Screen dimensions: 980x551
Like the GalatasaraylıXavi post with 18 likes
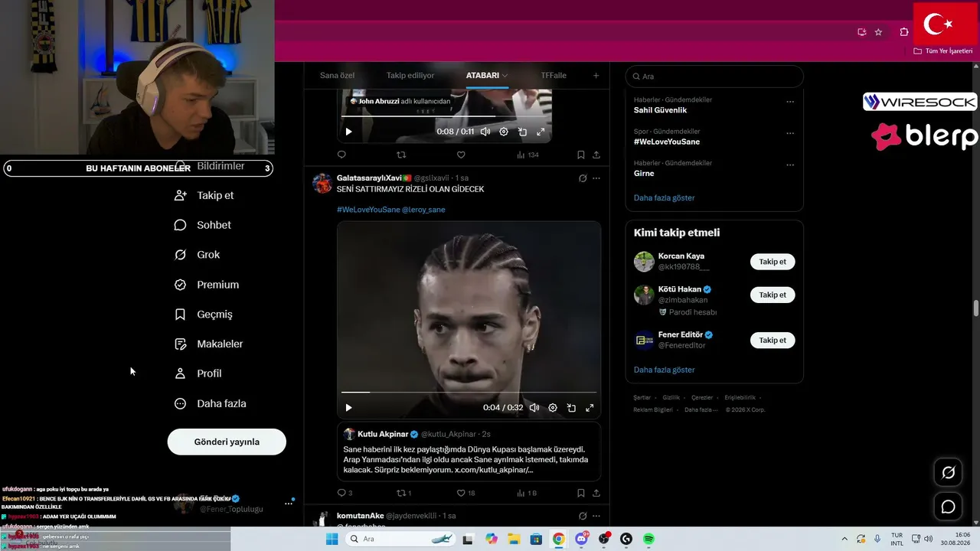461,494
